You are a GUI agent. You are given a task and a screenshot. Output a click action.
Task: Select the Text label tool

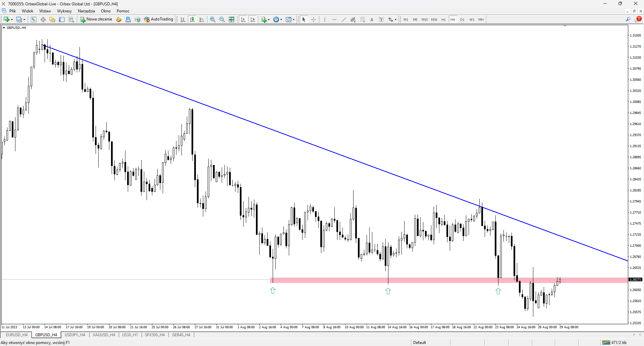372,19
